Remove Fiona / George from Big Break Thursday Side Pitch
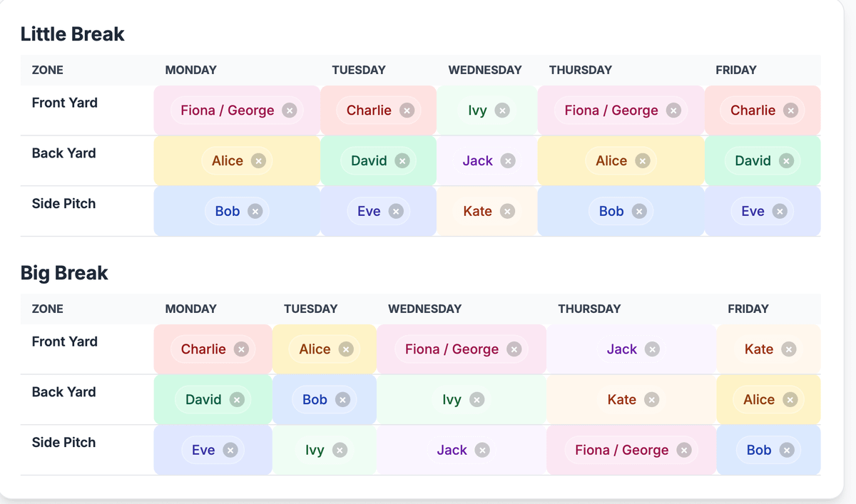Screen dimensions: 856x504 (684, 450)
